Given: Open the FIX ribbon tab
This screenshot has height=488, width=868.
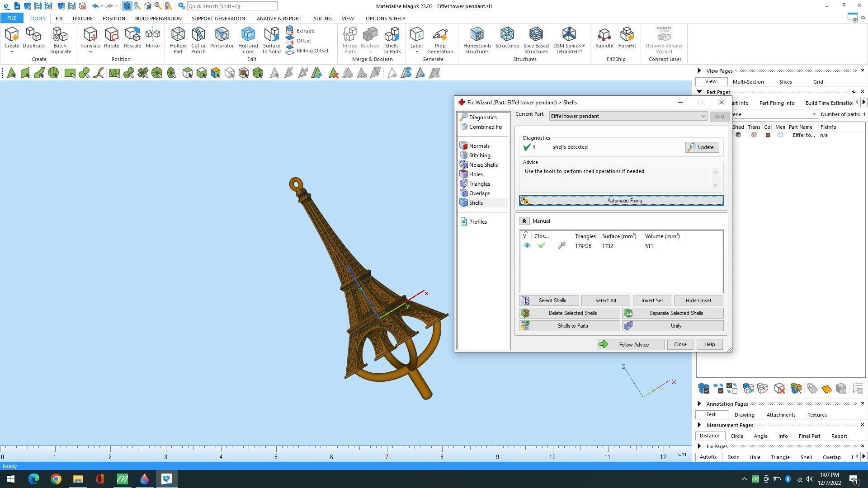Looking at the screenshot, I should point(59,19).
